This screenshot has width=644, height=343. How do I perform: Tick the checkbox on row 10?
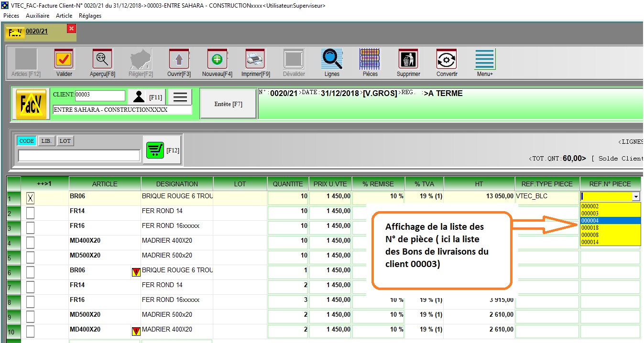pos(30,332)
